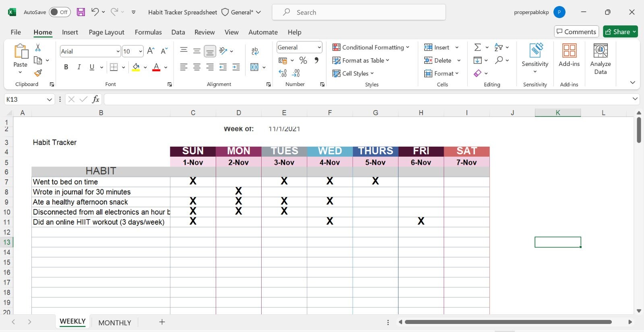Click the Center align icon

click(197, 67)
